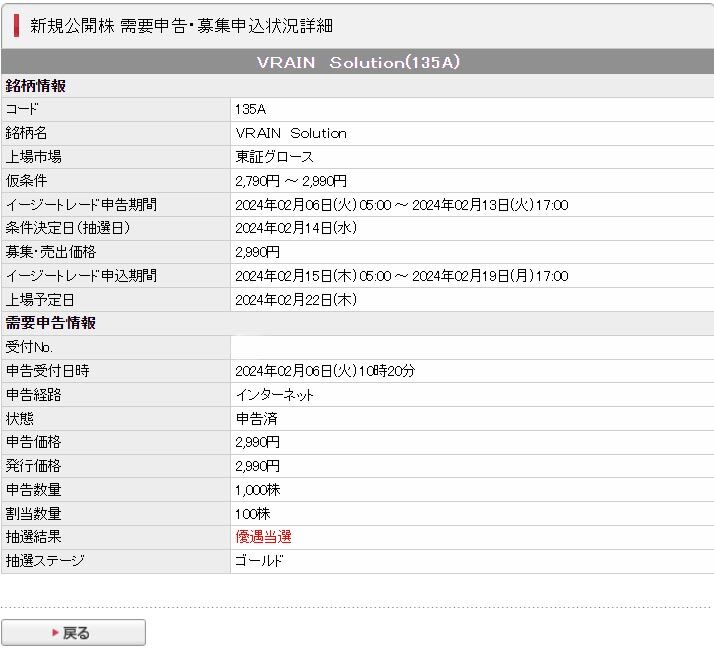Click the コード row label
The width and height of the screenshot is (714, 661).
21,109
